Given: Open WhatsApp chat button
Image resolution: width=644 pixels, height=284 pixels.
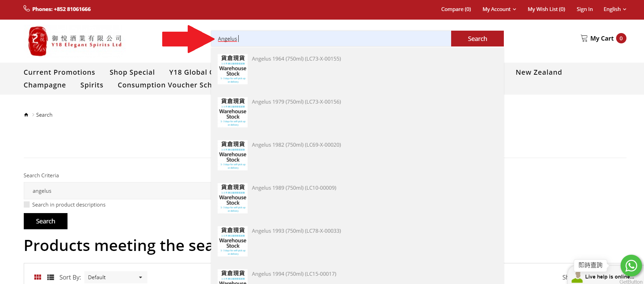Looking at the screenshot, I should (x=631, y=265).
